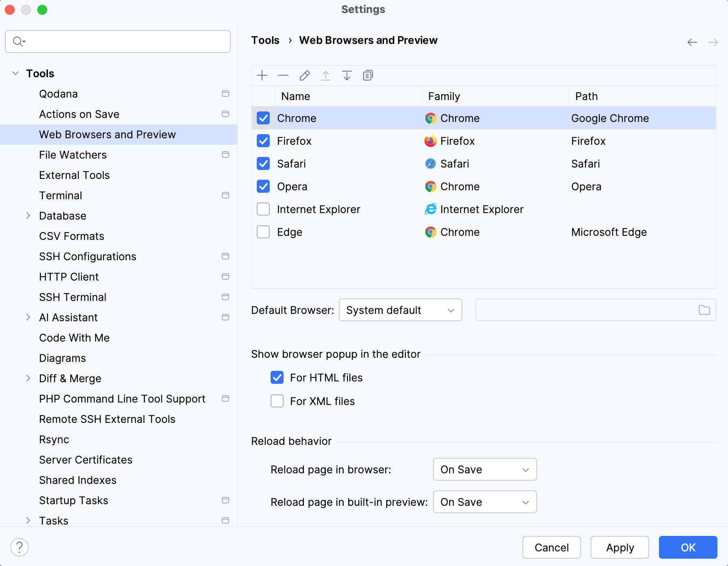Screen dimensions: 728x566
Task: Open the help question mark icon
Action: (x=19, y=547)
